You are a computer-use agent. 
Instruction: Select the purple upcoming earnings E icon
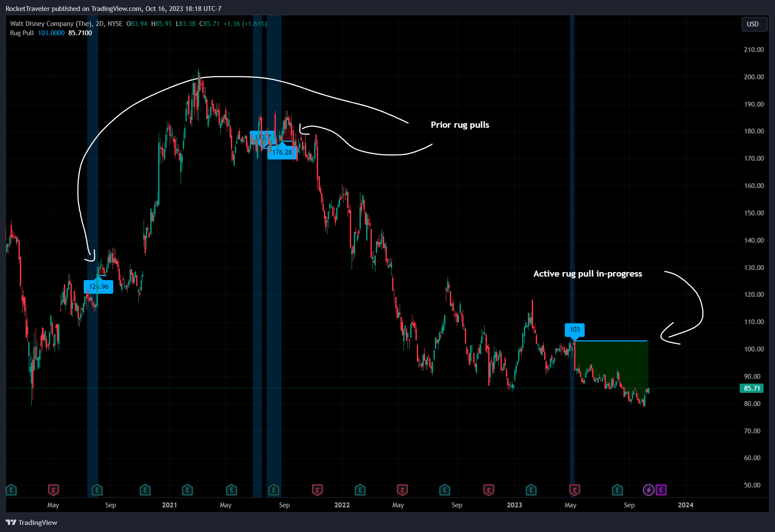coord(661,490)
